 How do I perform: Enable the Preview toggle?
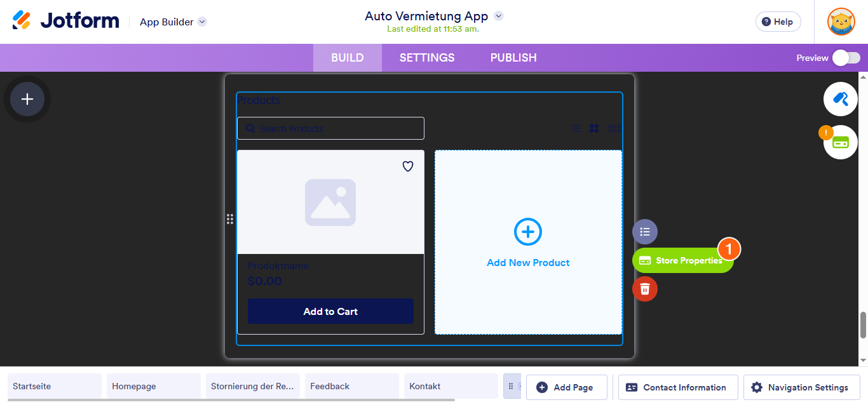coord(846,57)
